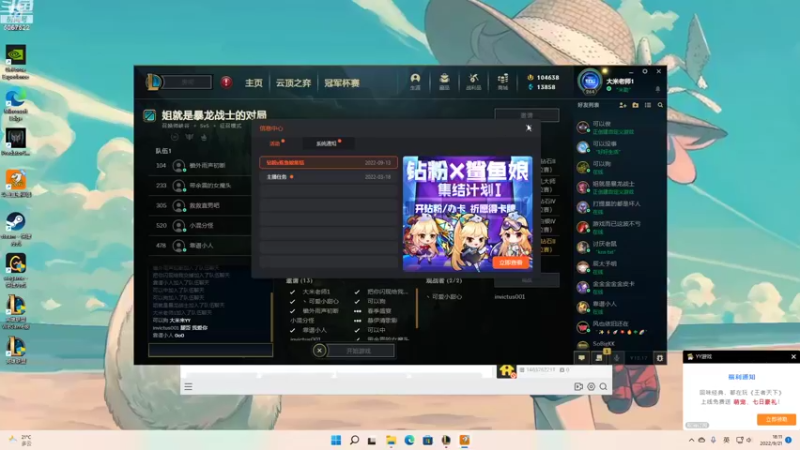Click the lobby chat input field
The image size is (800, 450).
[210, 350]
